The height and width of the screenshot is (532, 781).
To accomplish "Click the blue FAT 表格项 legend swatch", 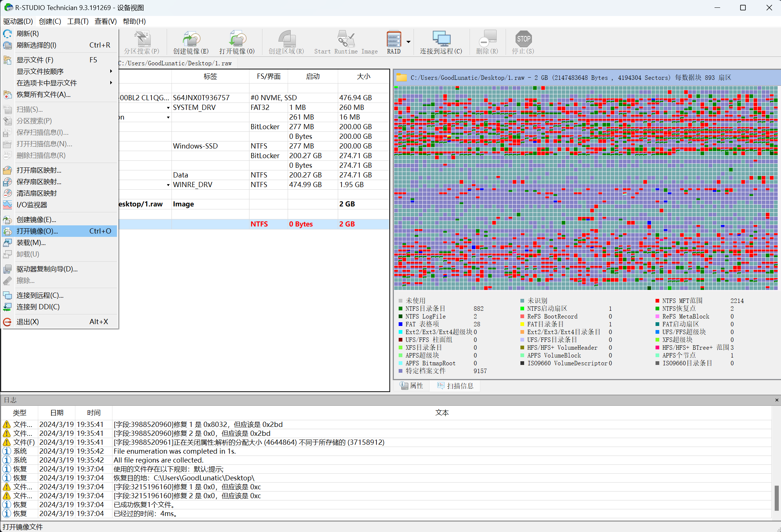I will tap(401, 324).
